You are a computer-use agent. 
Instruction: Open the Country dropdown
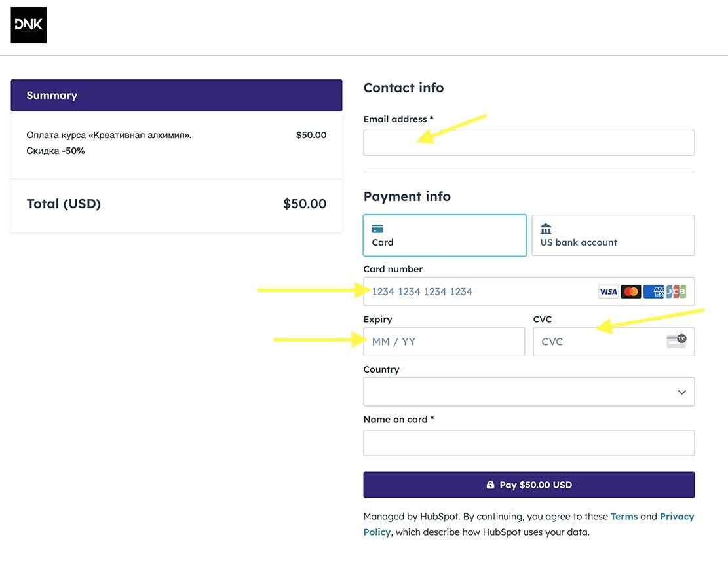point(529,392)
